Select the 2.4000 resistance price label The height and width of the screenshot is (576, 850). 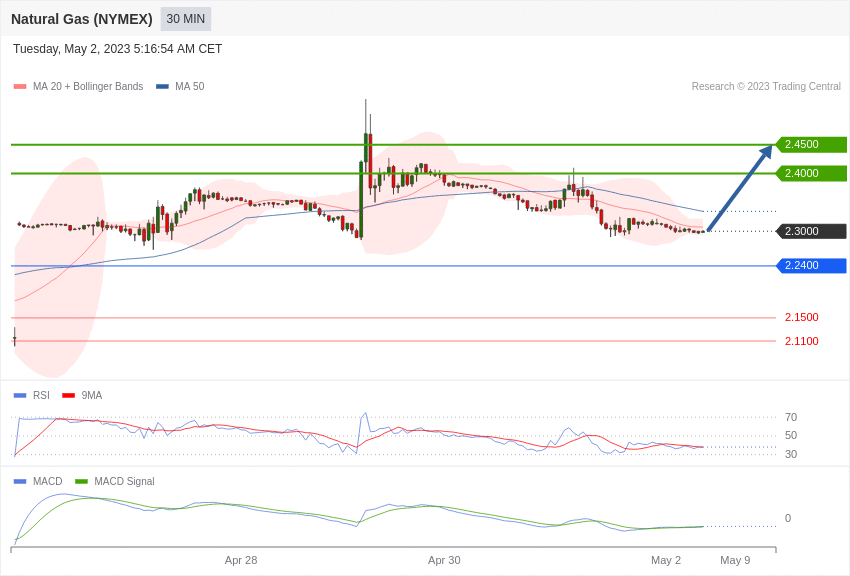pos(812,173)
